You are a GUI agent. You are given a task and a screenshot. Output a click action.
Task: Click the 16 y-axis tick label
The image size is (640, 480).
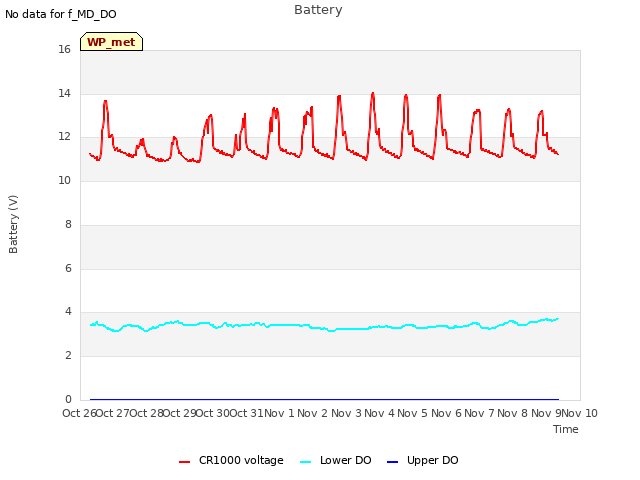tap(64, 50)
